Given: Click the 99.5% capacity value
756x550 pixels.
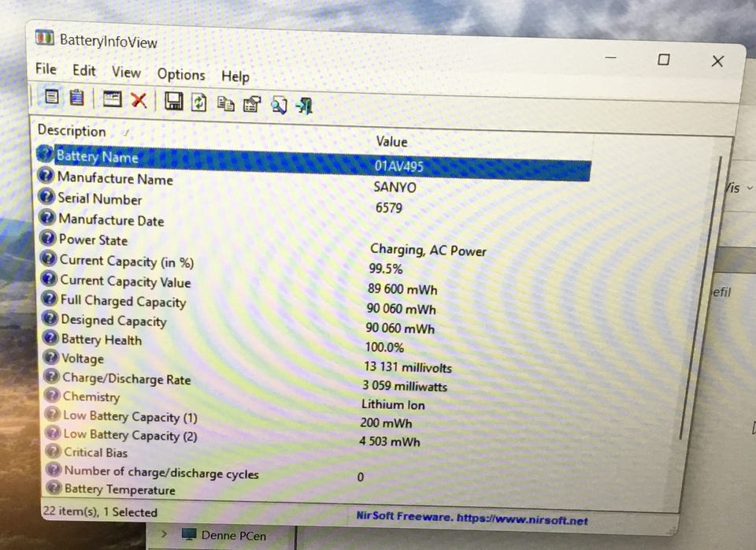Looking at the screenshot, I should [385, 268].
